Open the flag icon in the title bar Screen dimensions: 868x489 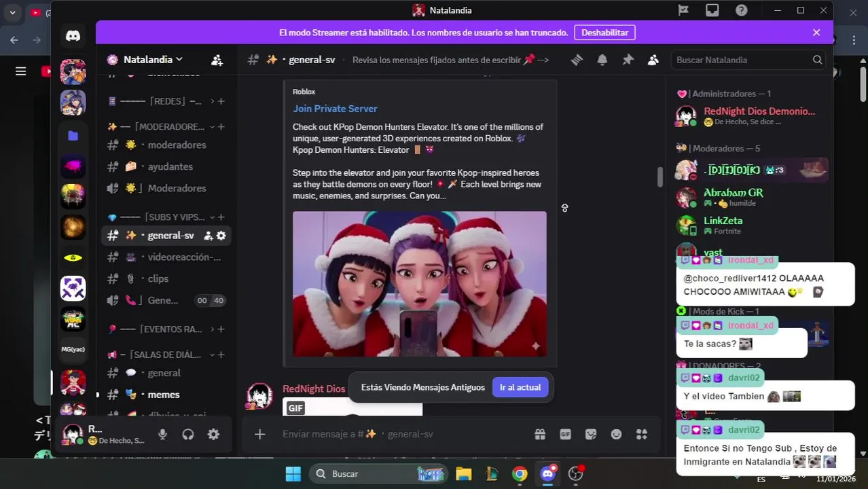coord(683,10)
